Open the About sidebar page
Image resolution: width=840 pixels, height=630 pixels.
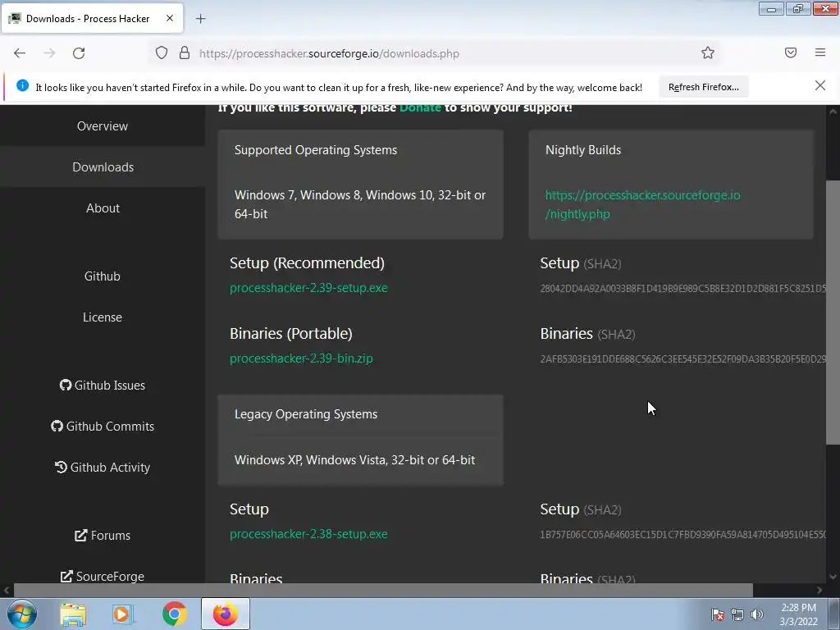click(x=103, y=208)
